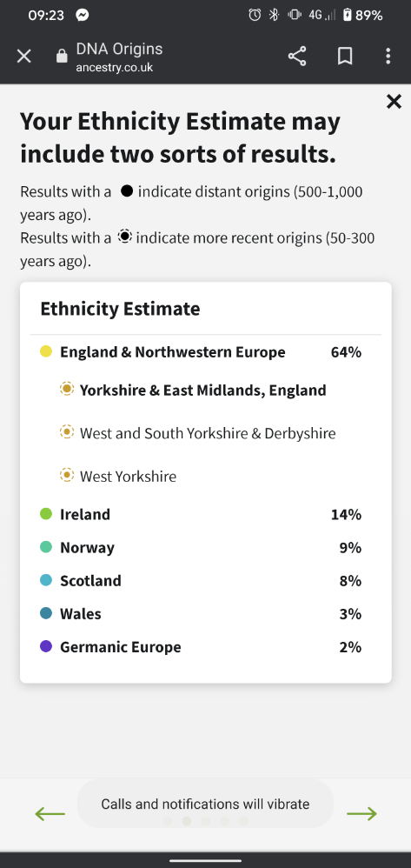Viewport: 411px width, 868px height.
Task: Open the three-dot overflow menu
Action: (x=388, y=56)
